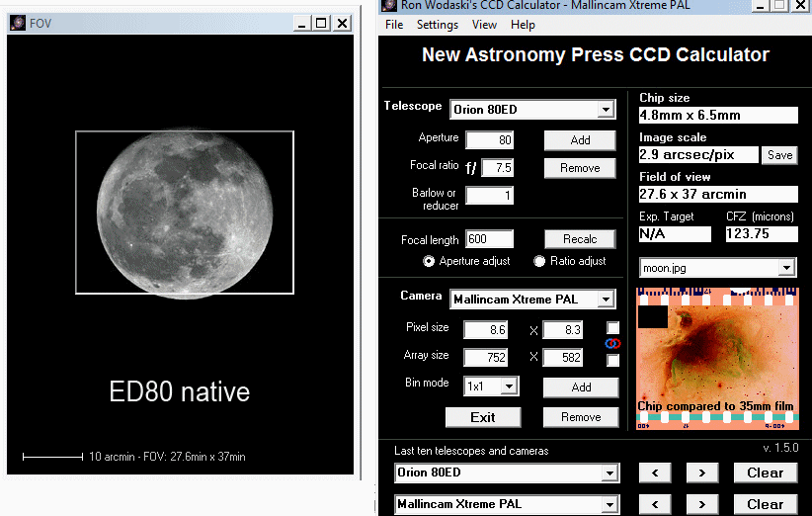Expand last ten telescopes Orion 80ED dropdown
This screenshot has height=516, width=812.
coord(609,473)
